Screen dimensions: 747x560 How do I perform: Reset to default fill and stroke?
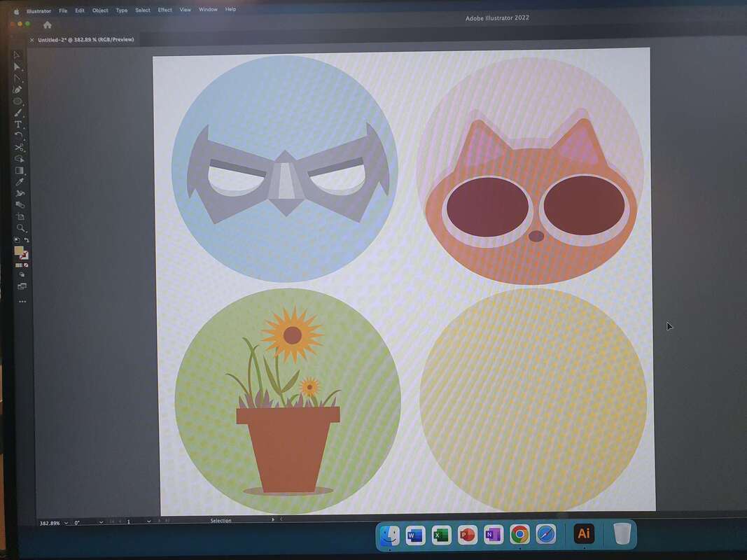(x=17, y=240)
